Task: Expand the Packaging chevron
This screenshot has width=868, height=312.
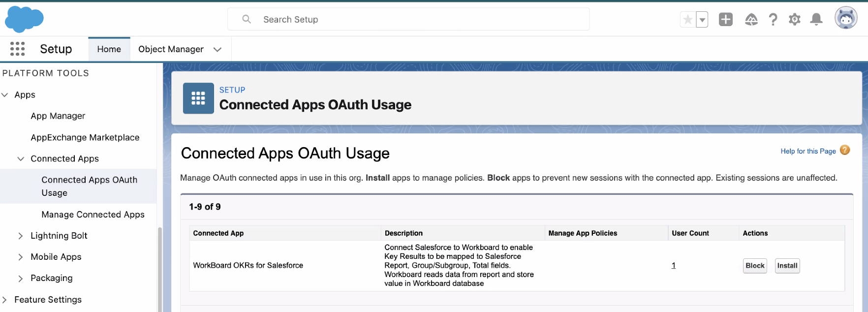Action: pos(21,278)
